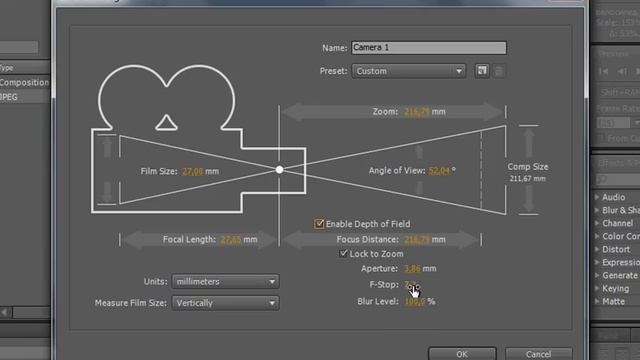Click the previous frame preview button
The image size is (640, 360).
click(x=622, y=71)
